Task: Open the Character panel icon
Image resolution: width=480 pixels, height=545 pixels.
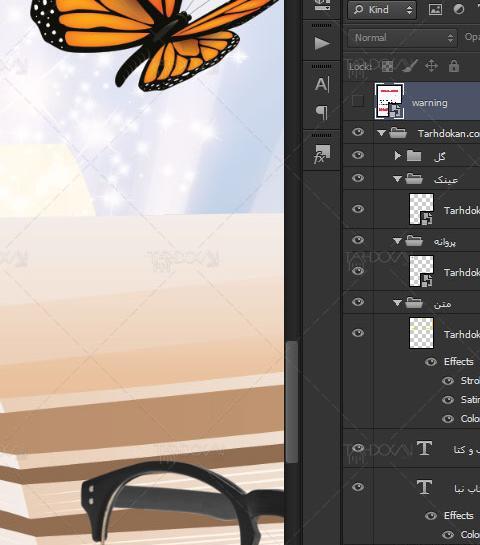Action: tap(322, 84)
